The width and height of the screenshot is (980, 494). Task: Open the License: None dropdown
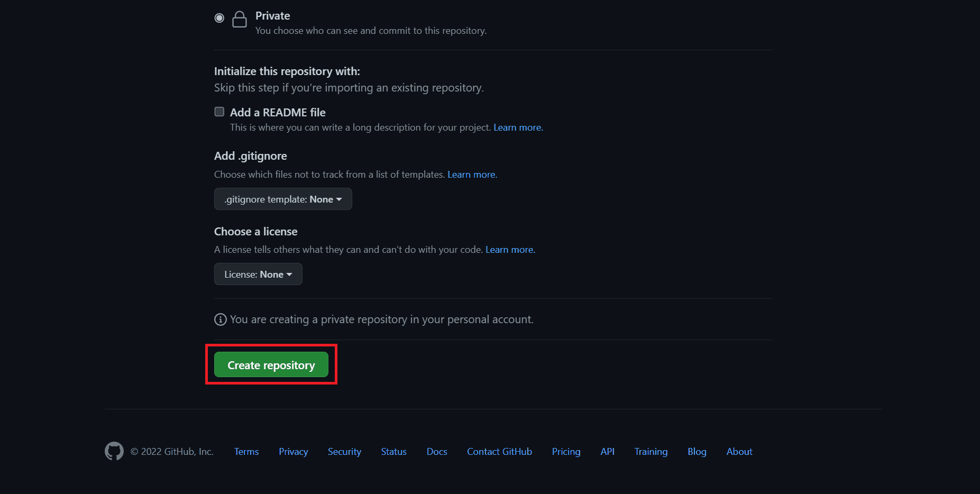coord(258,274)
